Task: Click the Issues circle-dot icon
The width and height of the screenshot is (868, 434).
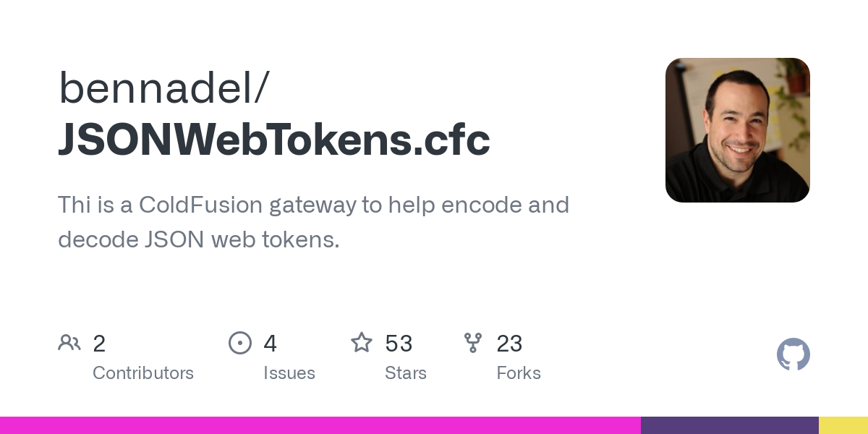Action: point(240,343)
